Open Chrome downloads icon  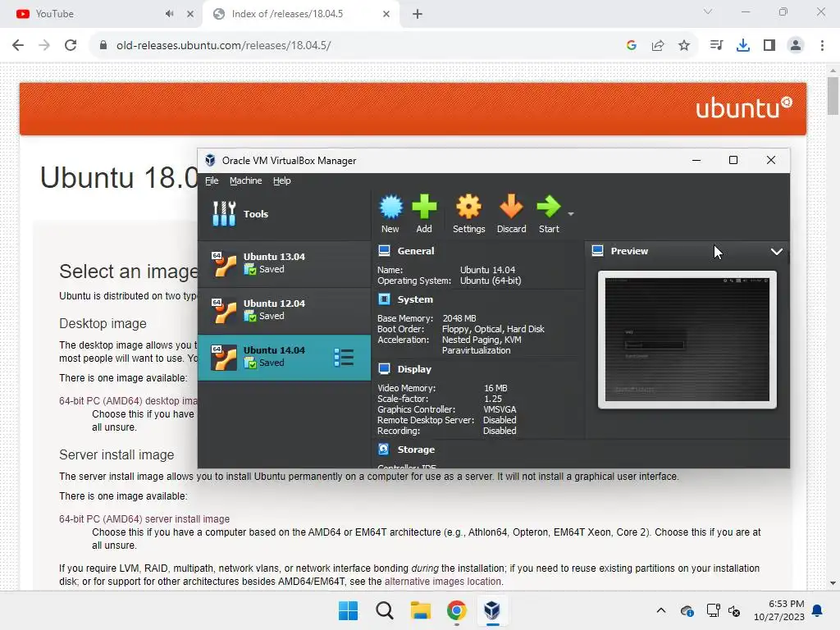(x=743, y=46)
